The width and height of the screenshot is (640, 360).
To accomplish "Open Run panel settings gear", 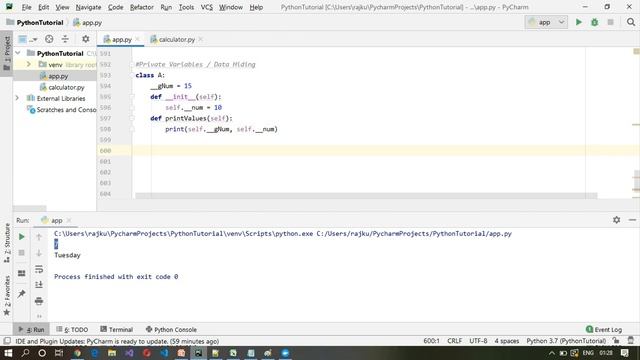I will [616, 220].
